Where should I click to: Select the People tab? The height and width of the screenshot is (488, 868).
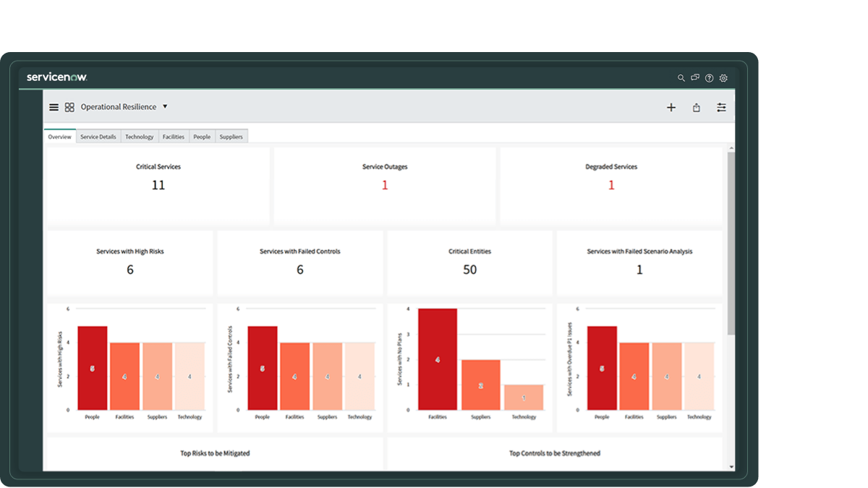202,136
